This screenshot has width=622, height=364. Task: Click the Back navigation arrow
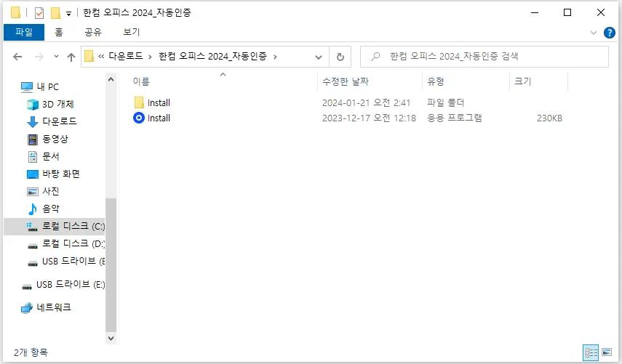[x=17, y=57]
